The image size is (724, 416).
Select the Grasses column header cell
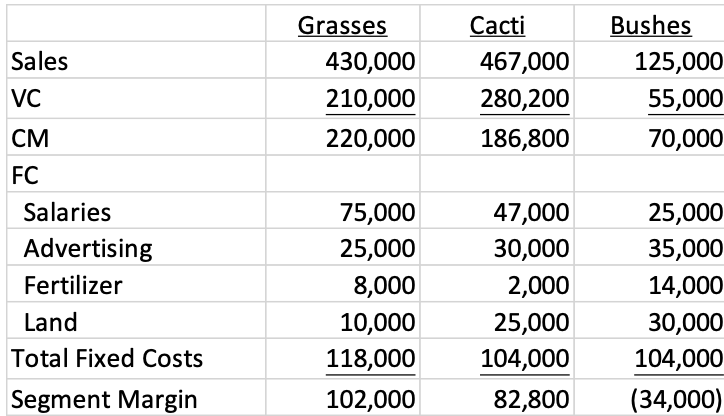click(x=343, y=24)
